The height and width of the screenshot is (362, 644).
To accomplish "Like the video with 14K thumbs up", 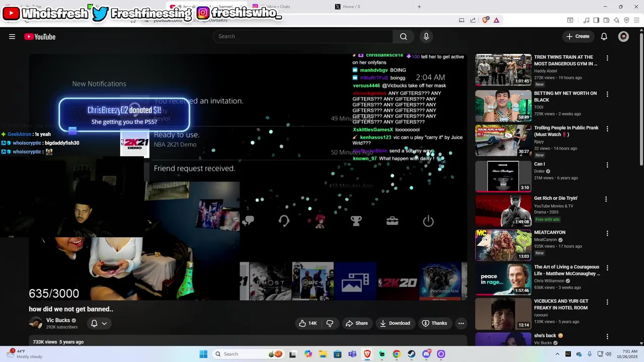I will pos(308,323).
